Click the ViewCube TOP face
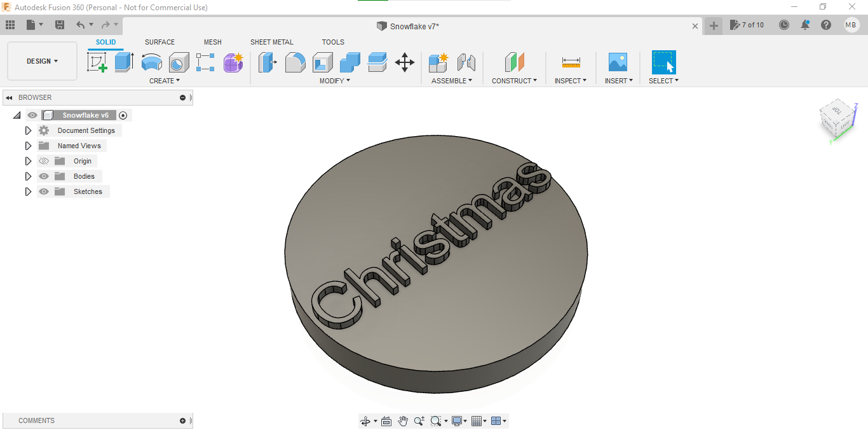The image size is (868, 430). tap(836, 111)
